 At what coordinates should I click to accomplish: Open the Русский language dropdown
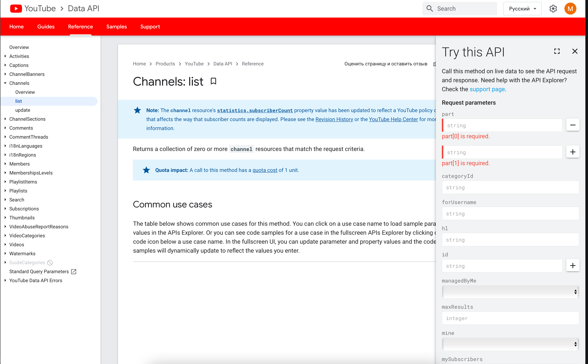coord(522,9)
